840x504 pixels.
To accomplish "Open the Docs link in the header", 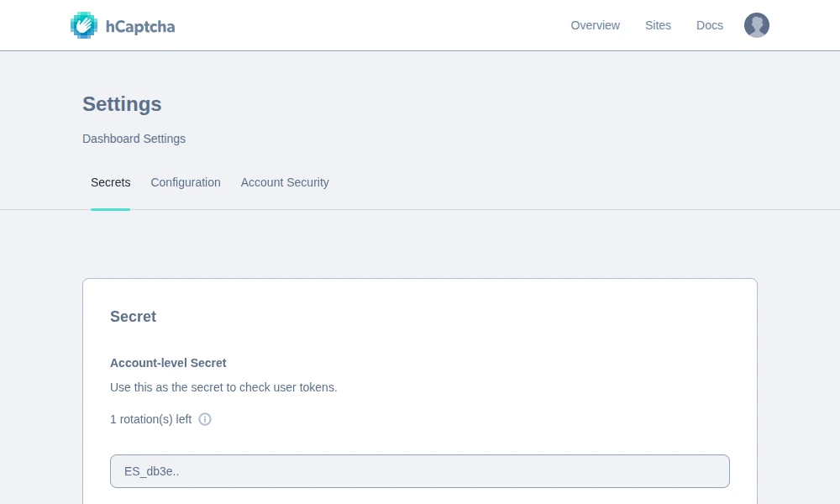I will [709, 25].
